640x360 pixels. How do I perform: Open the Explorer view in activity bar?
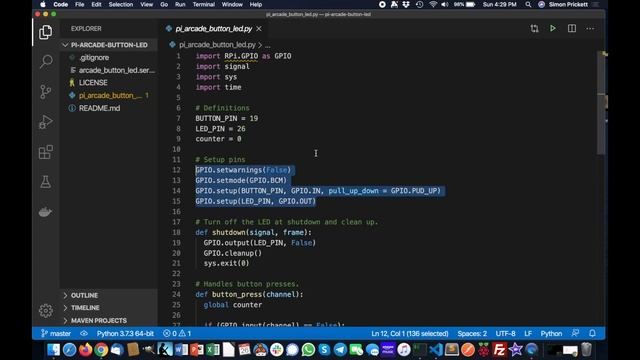click(45, 32)
